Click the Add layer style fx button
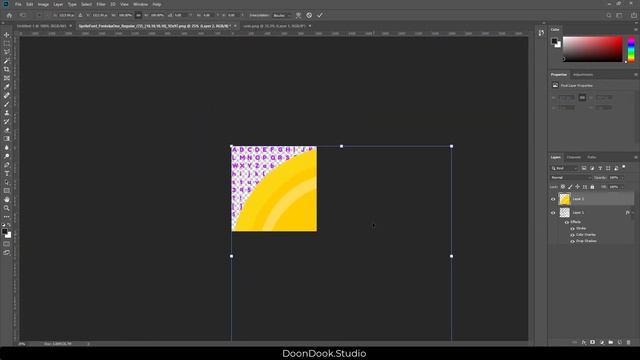 [584, 342]
